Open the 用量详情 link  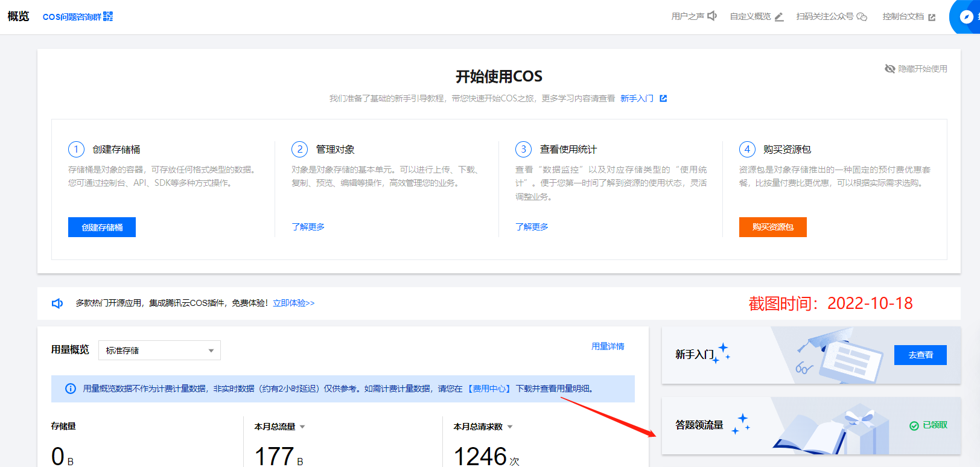click(x=608, y=346)
